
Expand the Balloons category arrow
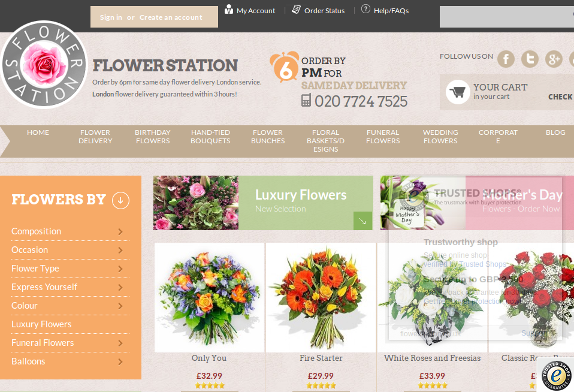[120, 362]
